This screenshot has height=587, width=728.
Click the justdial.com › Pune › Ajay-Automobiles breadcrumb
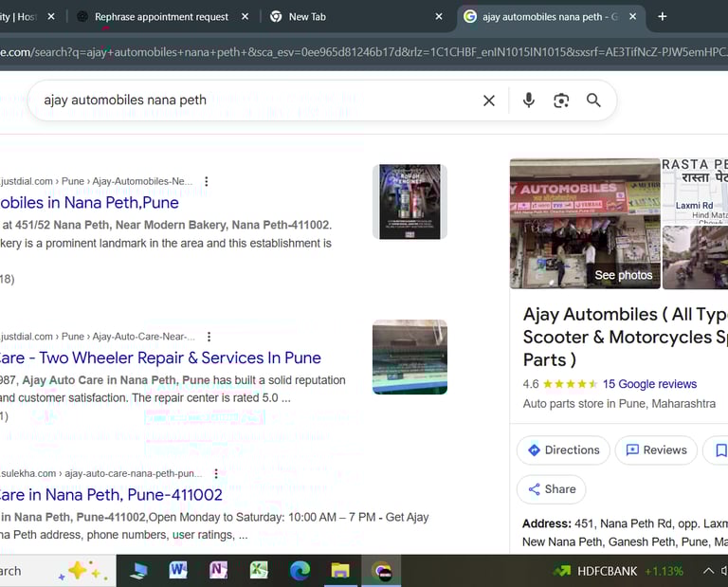(x=96, y=181)
